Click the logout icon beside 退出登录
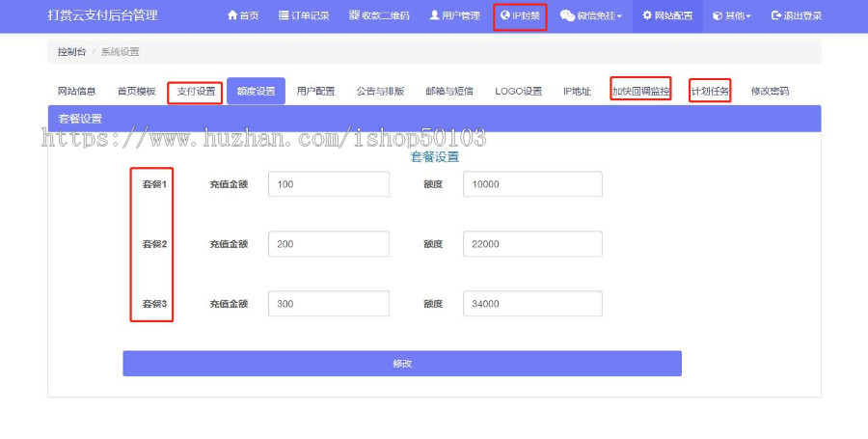 point(776,15)
